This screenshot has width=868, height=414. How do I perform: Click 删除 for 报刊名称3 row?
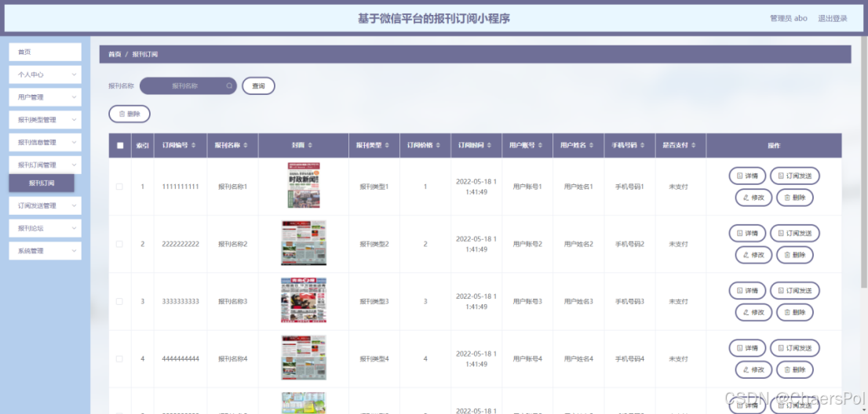click(x=795, y=312)
